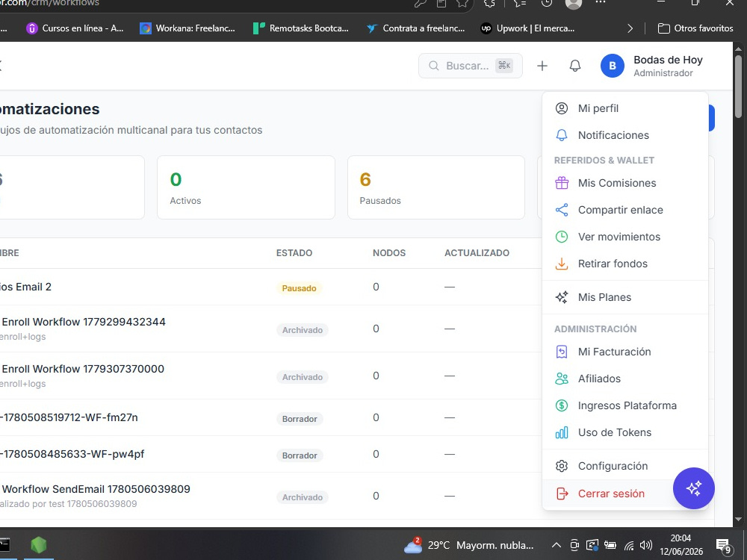Open Configuración settings entry
Screen dimensions: 747x560
[x=625, y=466]
